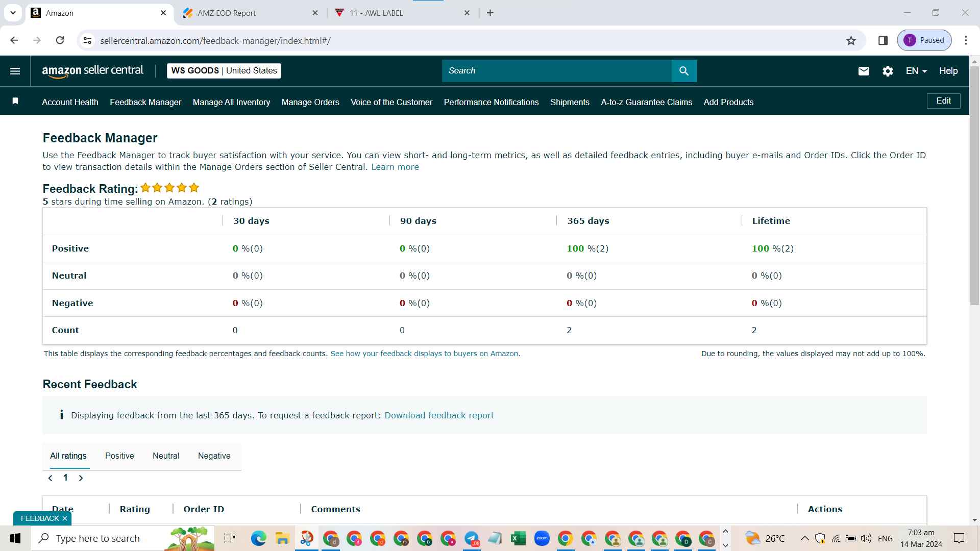Screen dimensions: 980x551
Task: Open feedback displays to buyers link
Action: click(424, 354)
